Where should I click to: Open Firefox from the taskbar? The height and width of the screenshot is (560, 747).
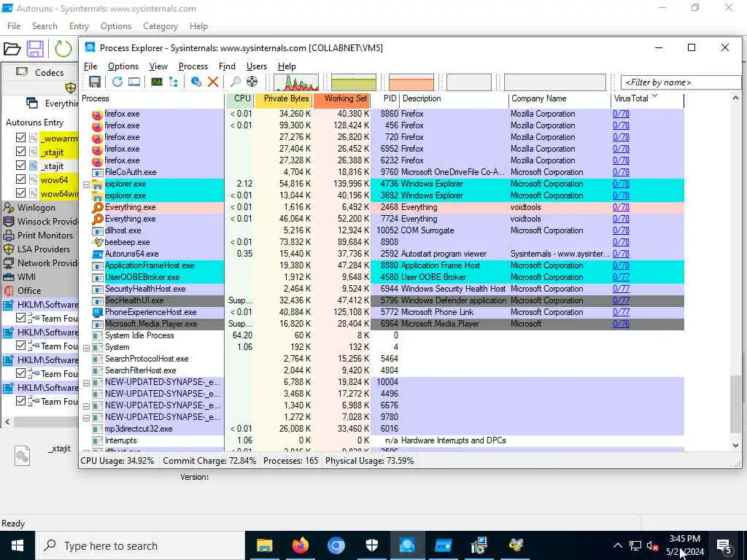tap(300, 545)
